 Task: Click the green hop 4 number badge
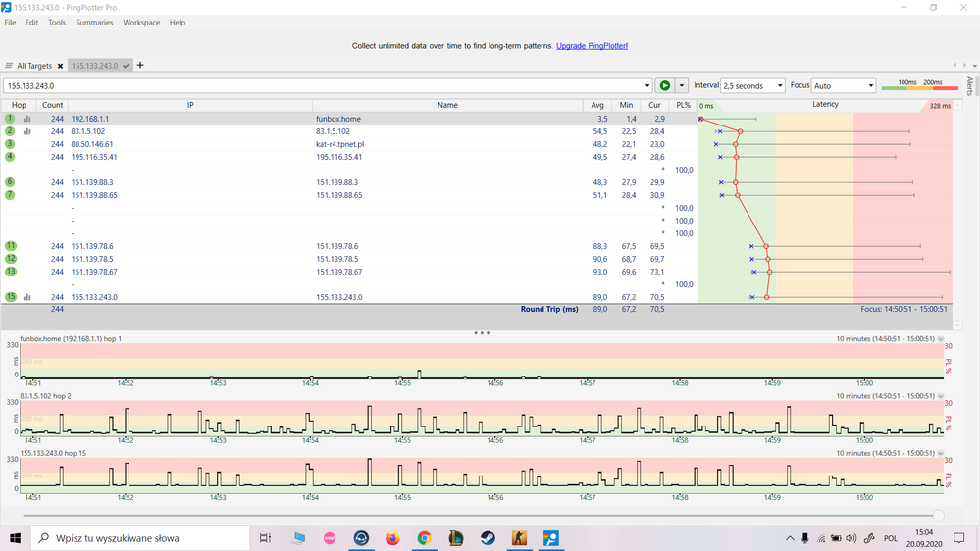click(x=10, y=157)
